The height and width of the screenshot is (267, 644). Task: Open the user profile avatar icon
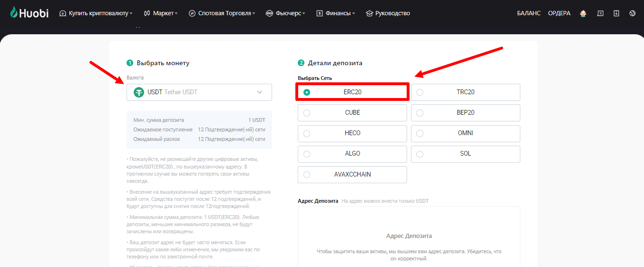point(583,13)
